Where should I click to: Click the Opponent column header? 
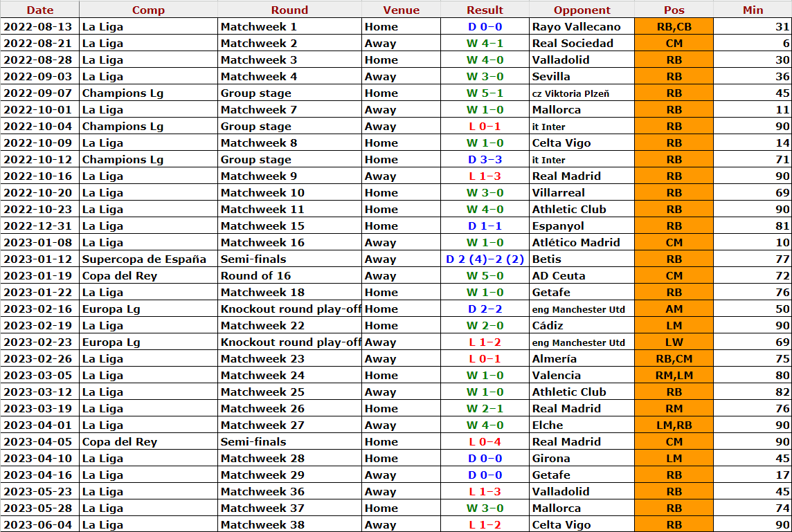[x=582, y=10]
